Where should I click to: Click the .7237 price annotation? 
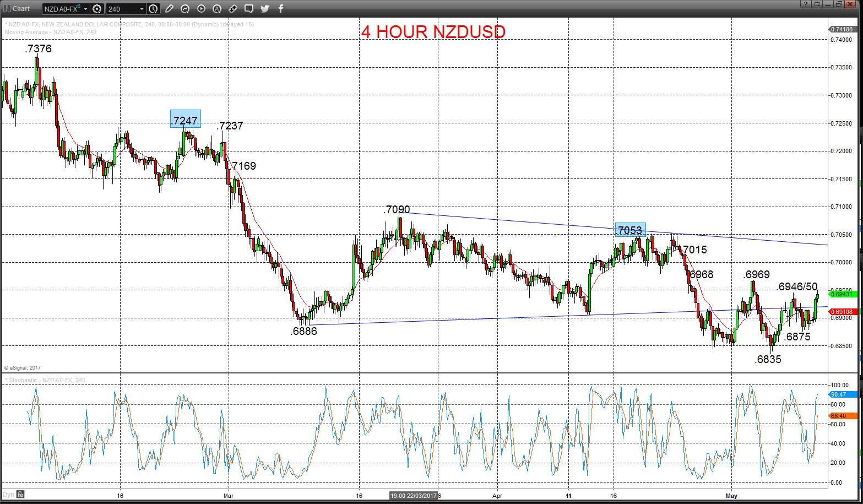coord(230,126)
